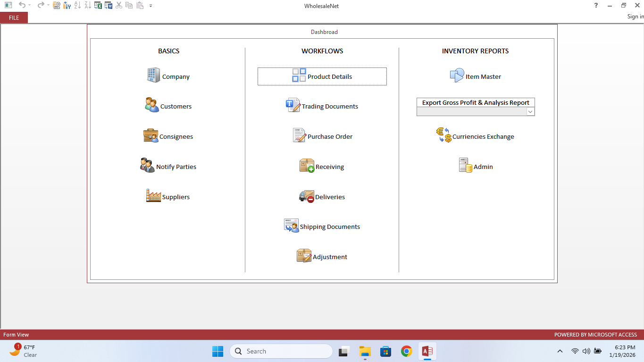
Task: Click the Receiving box icon
Action: coord(307,166)
